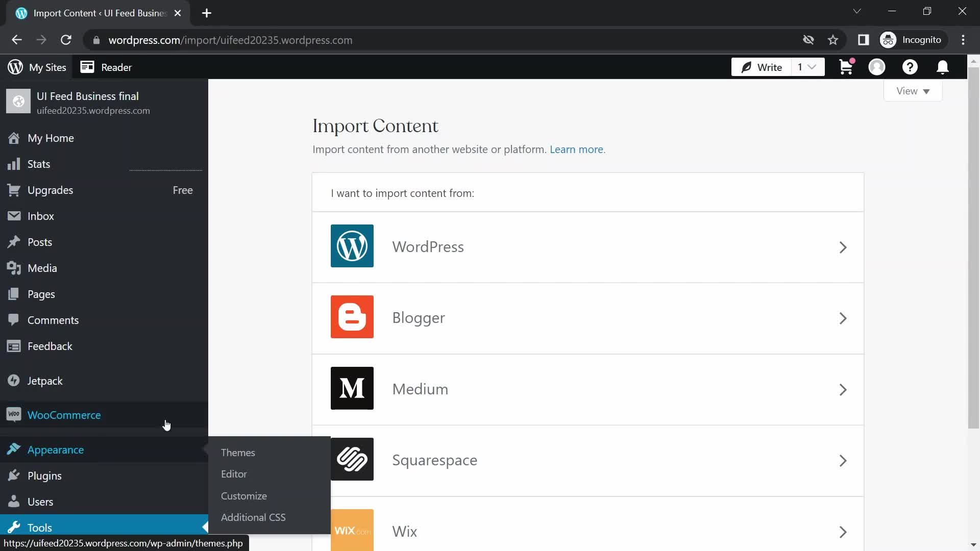Click the WordPress icon in import list
The height and width of the screenshot is (551, 980).
click(352, 246)
